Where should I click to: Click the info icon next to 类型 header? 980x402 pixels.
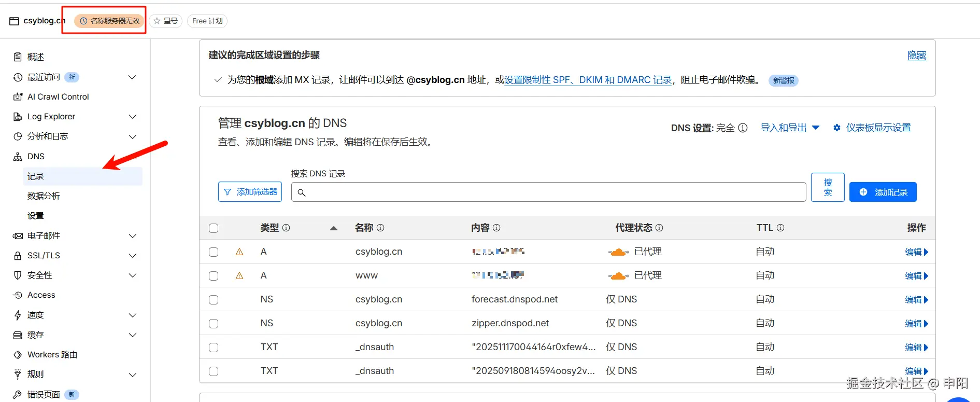click(286, 228)
